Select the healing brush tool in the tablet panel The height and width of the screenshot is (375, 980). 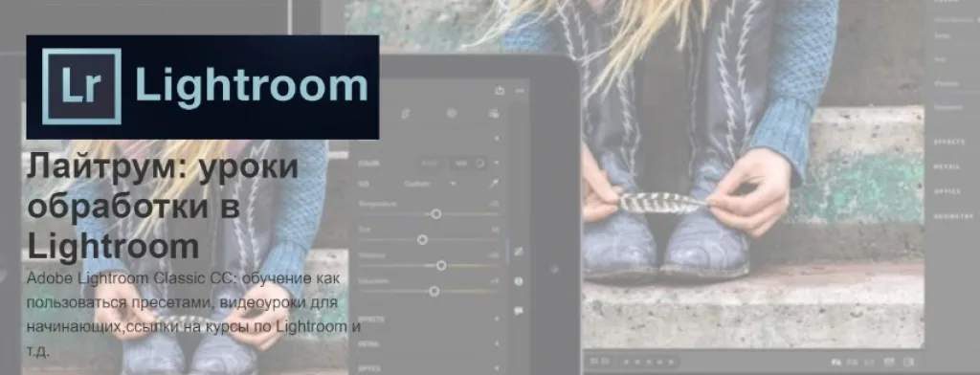tap(406, 114)
